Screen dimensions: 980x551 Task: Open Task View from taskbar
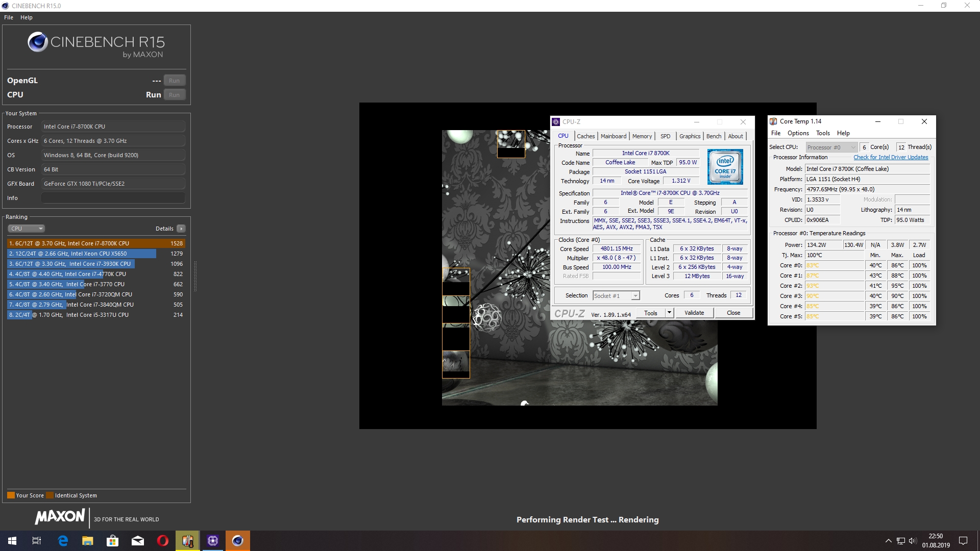pos(37,541)
